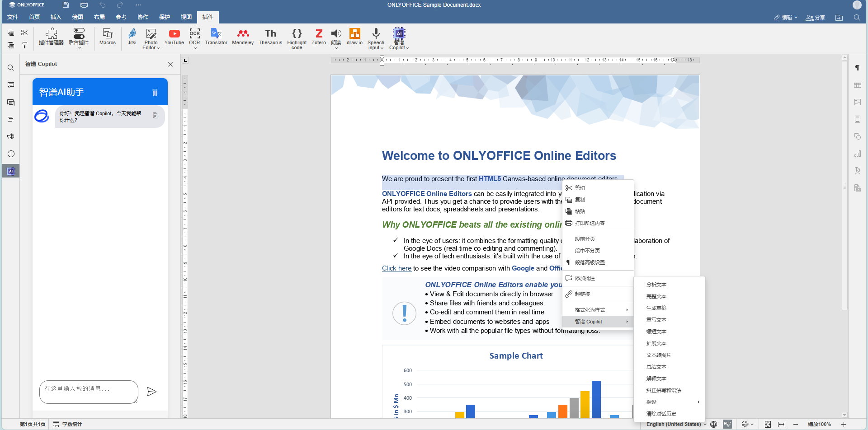Screen dimensions: 868x430
Task: Click the 分享 share button
Action: coord(816,18)
